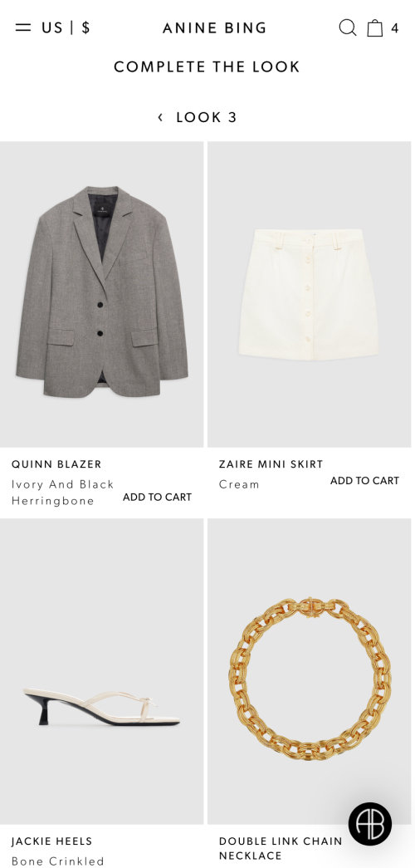Add the Zaire Mini Skirt to cart
The image size is (415, 868).
pos(364,480)
